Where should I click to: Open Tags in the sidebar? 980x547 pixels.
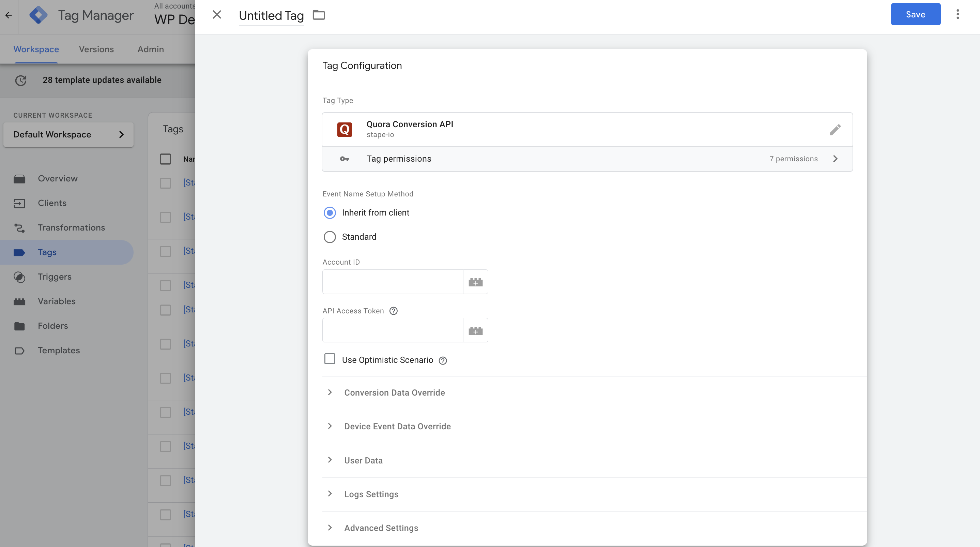pyautogui.click(x=67, y=252)
